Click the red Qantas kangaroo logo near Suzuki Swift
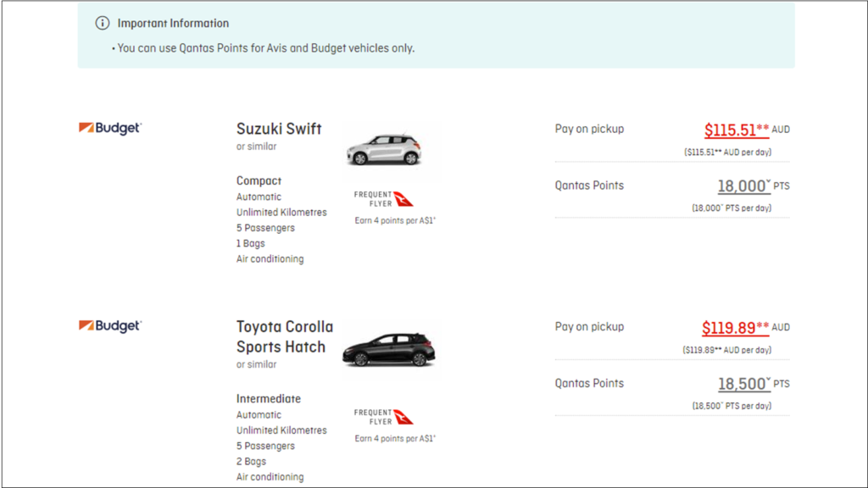868x488 pixels. pyautogui.click(x=402, y=198)
